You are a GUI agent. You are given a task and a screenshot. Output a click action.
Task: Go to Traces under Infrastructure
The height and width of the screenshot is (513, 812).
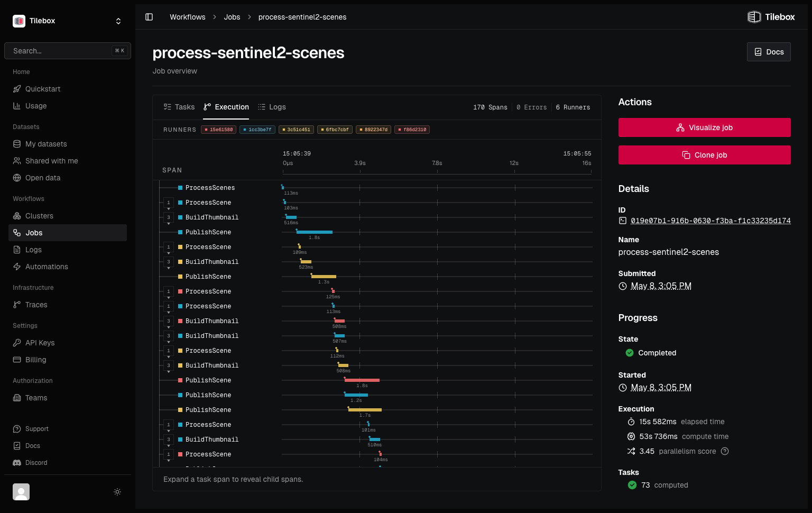(x=68, y=305)
